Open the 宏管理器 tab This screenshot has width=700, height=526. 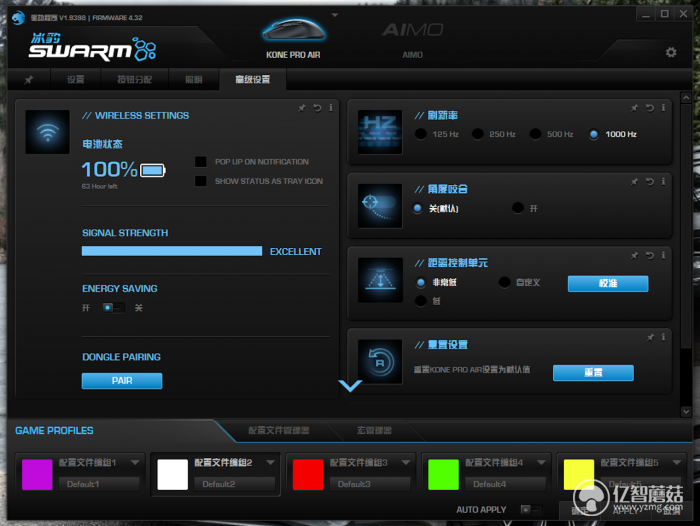[374, 430]
